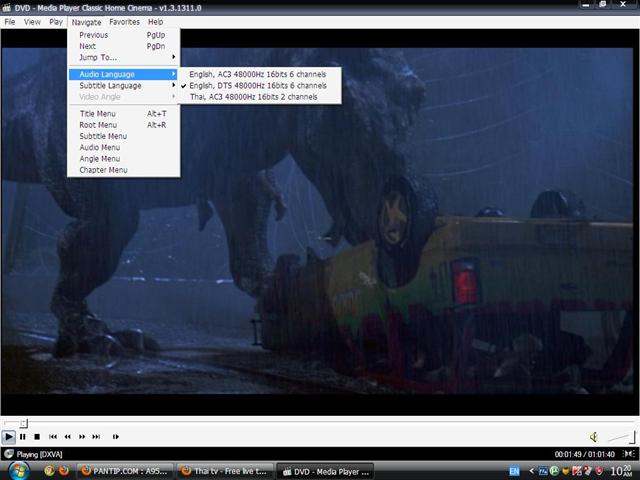The image size is (640, 480).
Task: Open the Play menu
Action: [x=56, y=22]
